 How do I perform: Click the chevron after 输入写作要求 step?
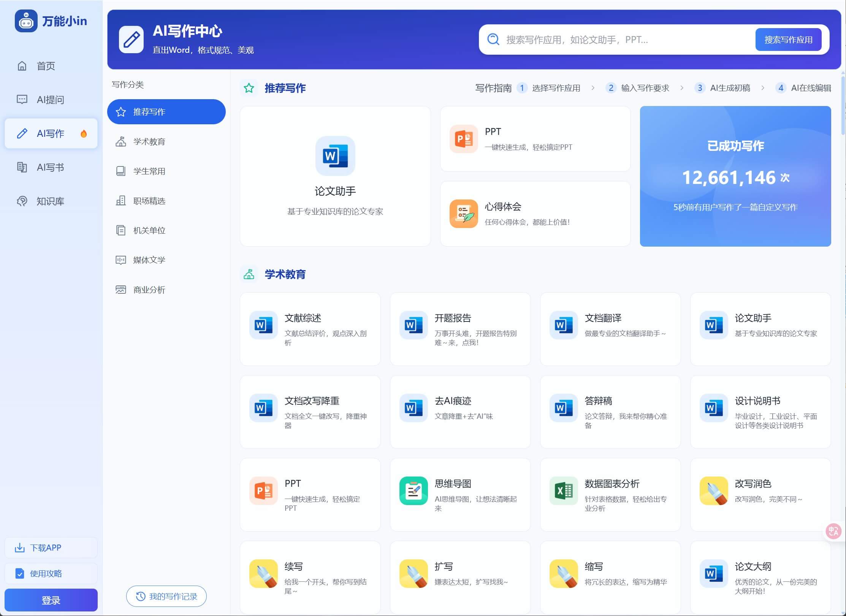[682, 88]
